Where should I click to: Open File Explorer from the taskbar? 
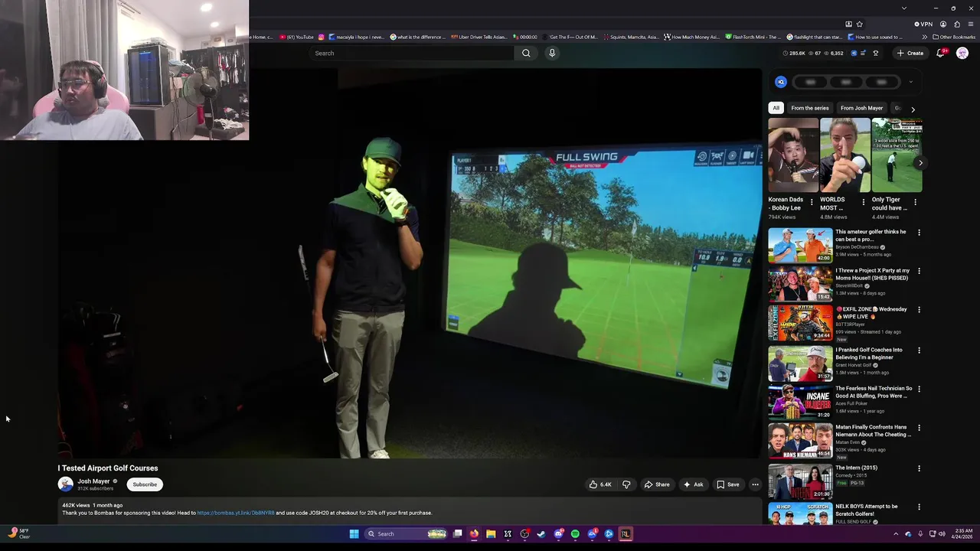pyautogui.click(x=491, y=533)
